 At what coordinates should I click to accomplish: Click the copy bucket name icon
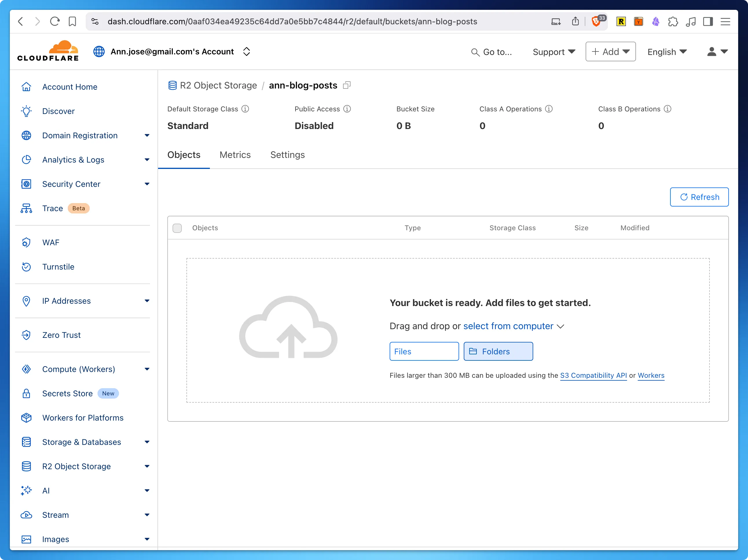[x=346, y=85]
